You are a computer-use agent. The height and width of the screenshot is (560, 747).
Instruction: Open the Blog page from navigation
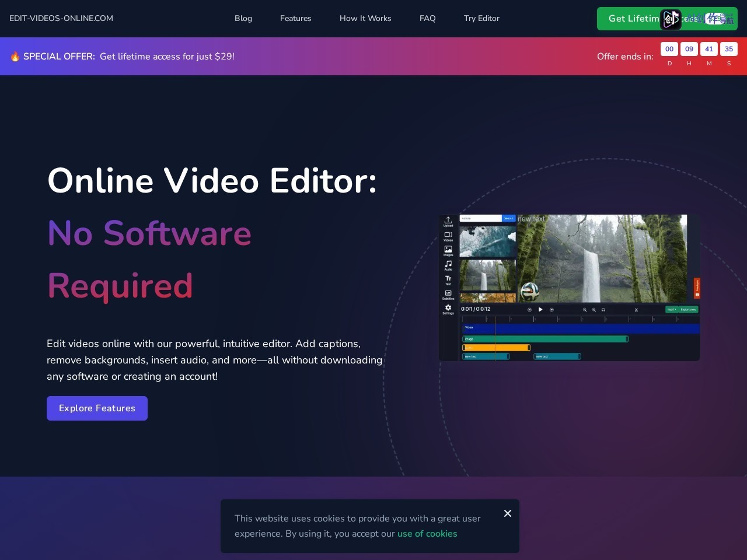pyautogui.click(x=243, y=19)
